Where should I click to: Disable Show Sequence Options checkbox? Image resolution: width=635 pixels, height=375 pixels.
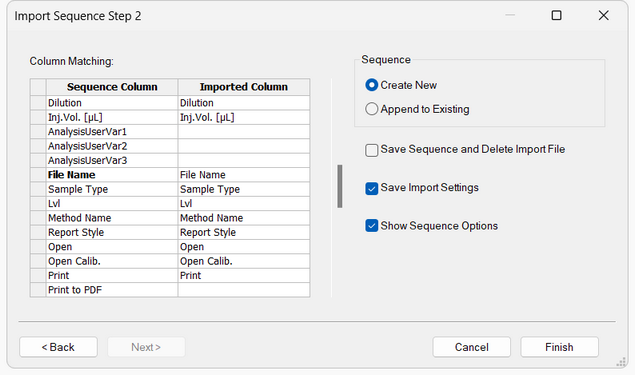point(371,226)
